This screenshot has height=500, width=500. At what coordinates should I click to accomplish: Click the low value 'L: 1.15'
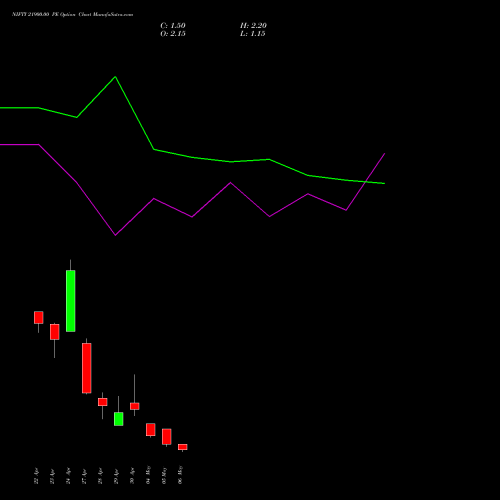[253, 34]
